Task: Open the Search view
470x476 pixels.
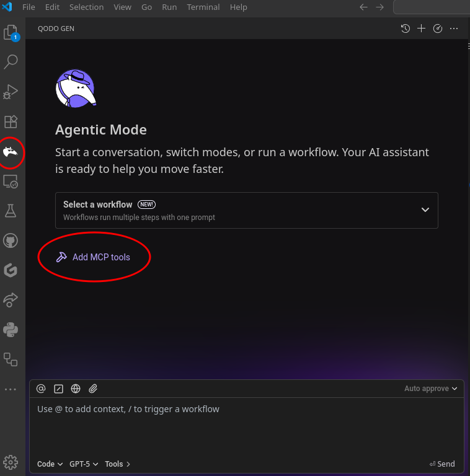Action: click(11, 61)
